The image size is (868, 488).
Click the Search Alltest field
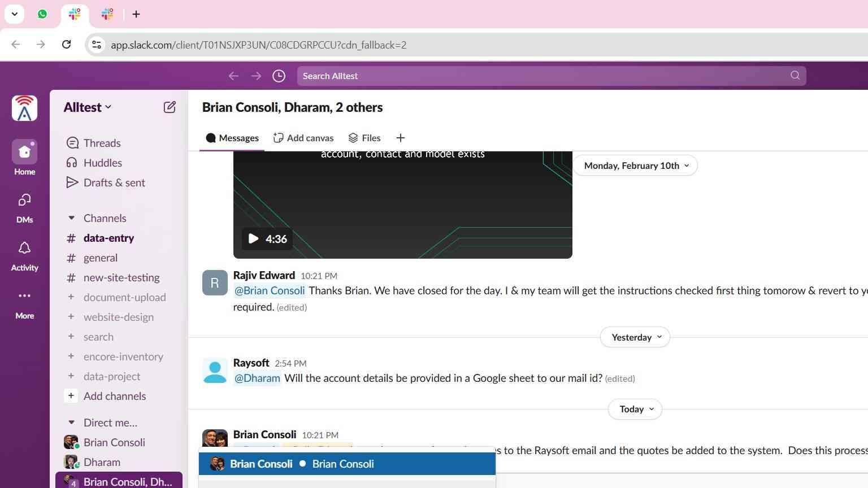(x=552, y=76)
